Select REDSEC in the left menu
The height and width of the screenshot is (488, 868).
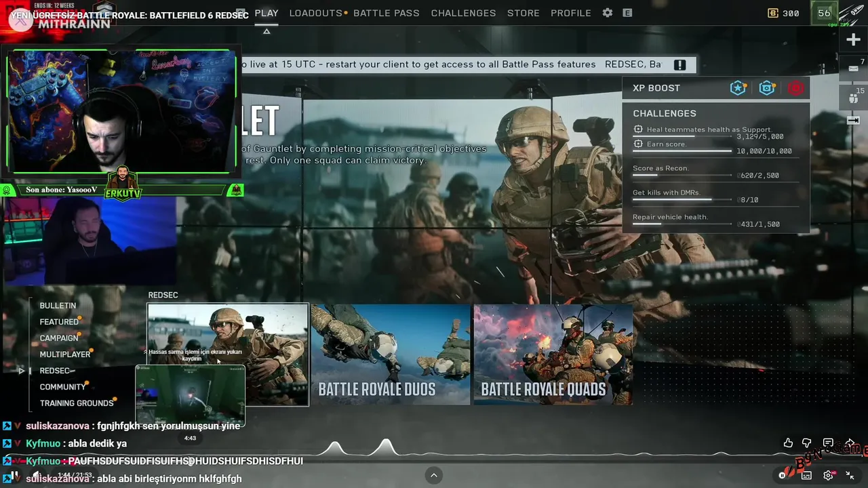click(55, 371)
